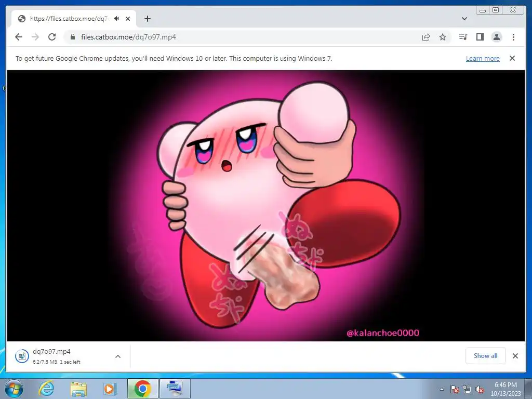Expand the tab search chevron

[x=464, y=19]
